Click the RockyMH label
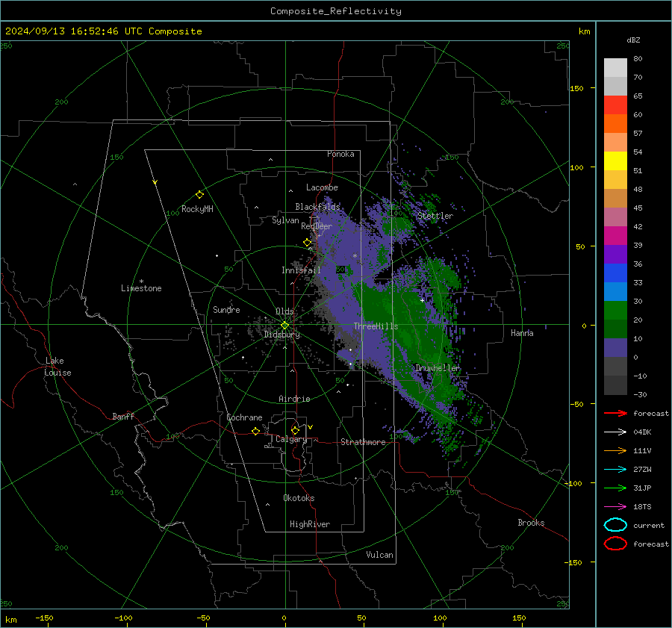 197,209
